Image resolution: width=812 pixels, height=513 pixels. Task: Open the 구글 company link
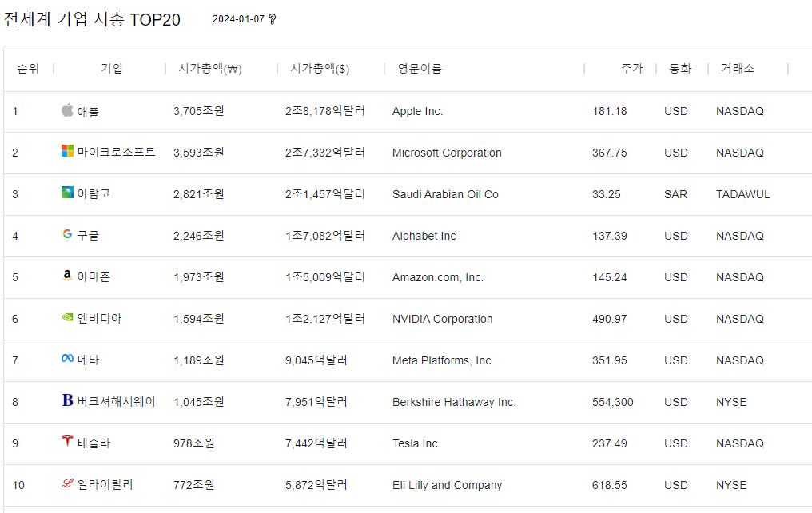tap(88, 235)
